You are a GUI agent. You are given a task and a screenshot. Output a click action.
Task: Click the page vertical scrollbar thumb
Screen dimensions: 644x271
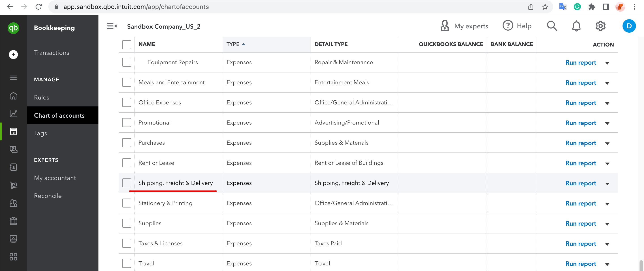[641, 265]
